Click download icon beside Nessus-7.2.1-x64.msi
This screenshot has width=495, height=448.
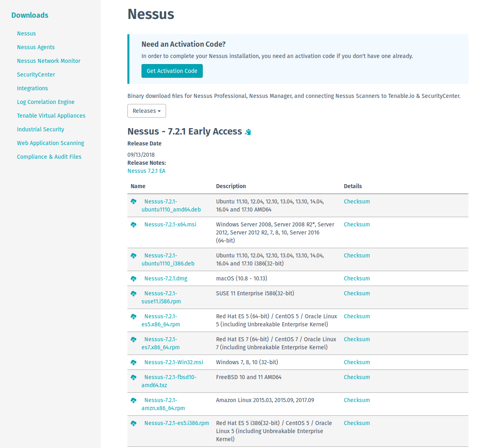tap(133, 224)
